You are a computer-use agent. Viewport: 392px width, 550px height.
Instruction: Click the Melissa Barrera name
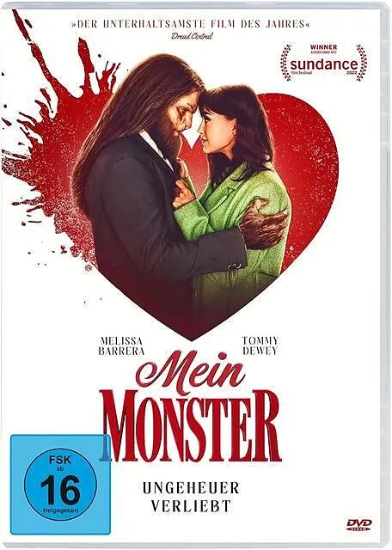coord(121,345)
